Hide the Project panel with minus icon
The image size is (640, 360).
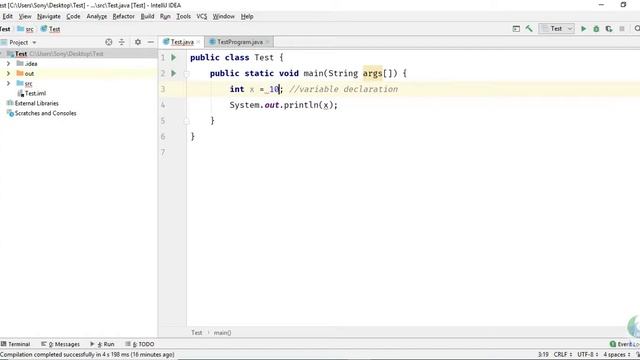(151, 42)
